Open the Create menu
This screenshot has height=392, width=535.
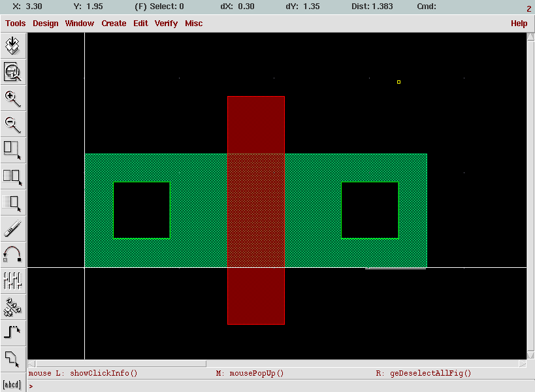pos(114,24)
